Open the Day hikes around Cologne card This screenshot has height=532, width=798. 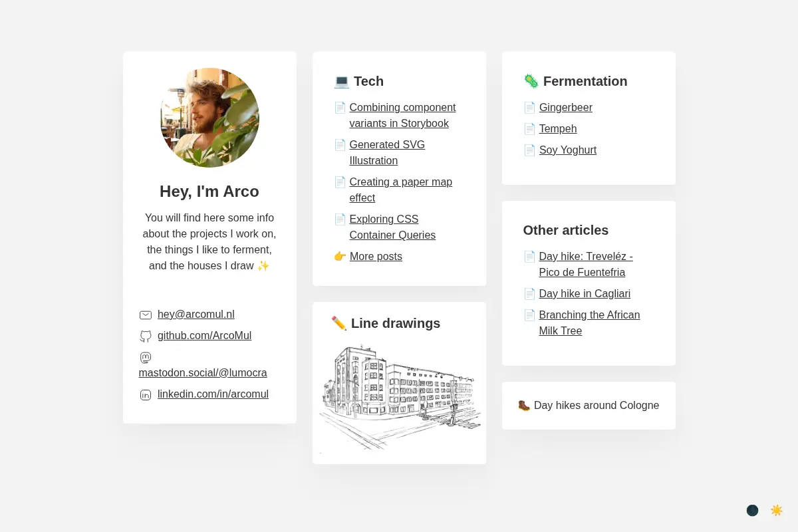pyautogui.click(x=589, y=406)
